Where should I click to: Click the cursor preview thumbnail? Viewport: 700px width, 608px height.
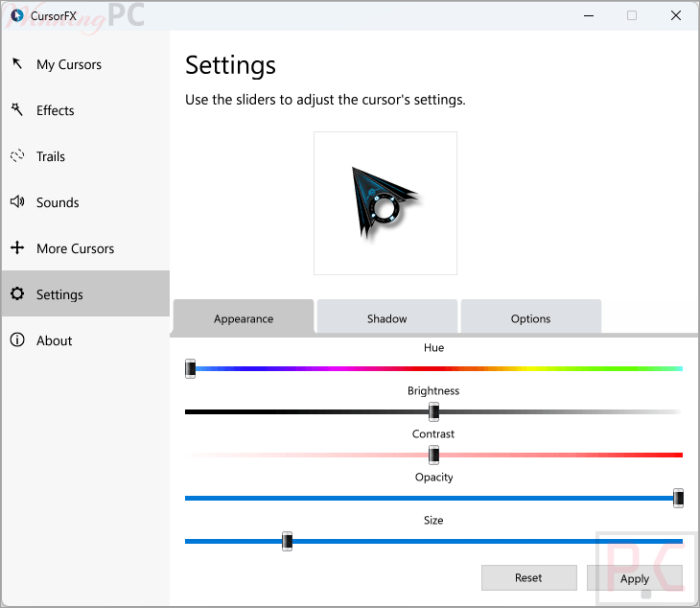(x=385, y=203)
